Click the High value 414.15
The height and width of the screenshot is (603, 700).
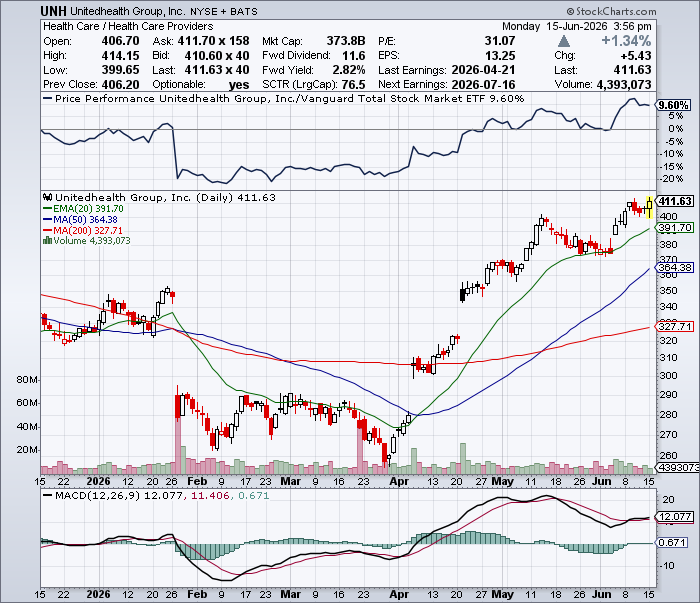click(x=121, y=56)
